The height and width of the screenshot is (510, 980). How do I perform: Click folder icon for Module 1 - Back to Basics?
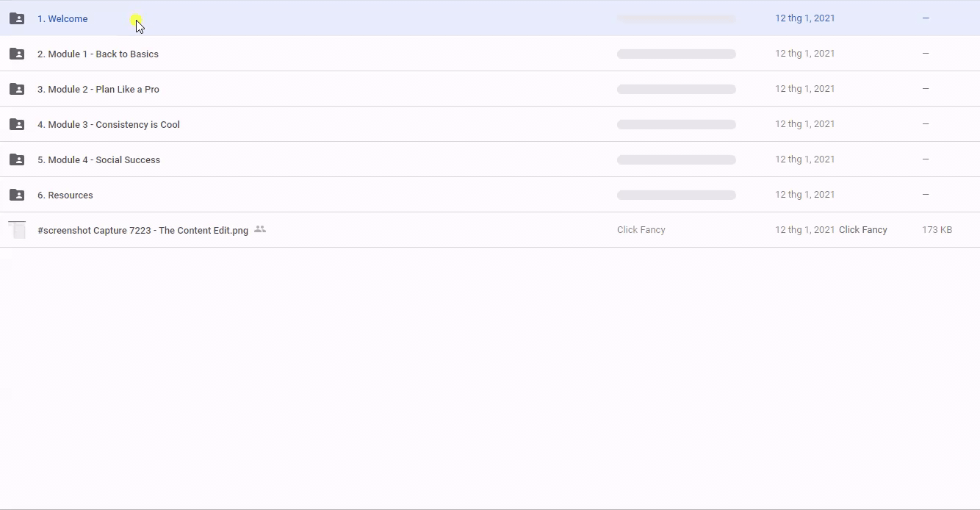(x=17, y=54)
